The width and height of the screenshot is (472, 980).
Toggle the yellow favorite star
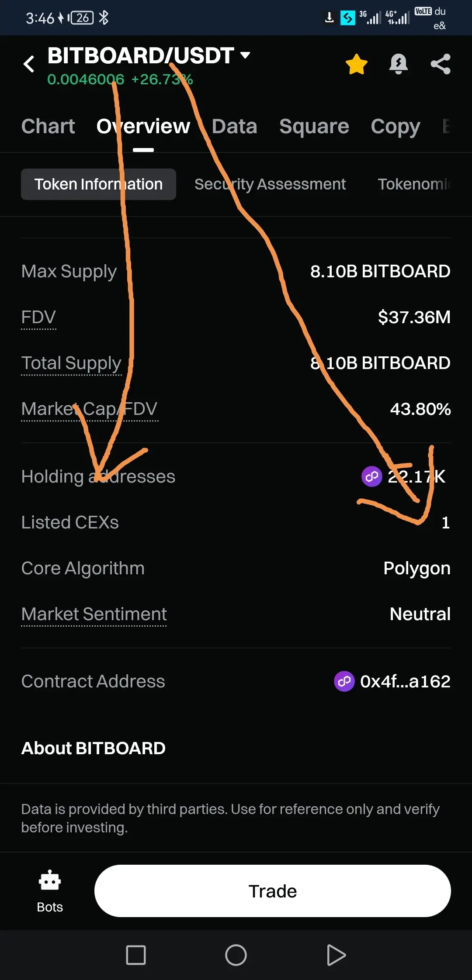(356, 64)
